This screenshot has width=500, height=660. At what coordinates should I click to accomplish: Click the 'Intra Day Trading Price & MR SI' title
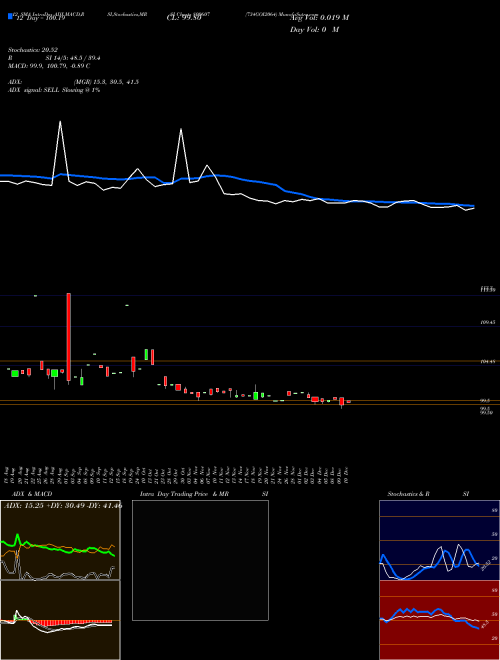(x=204, y=494)
